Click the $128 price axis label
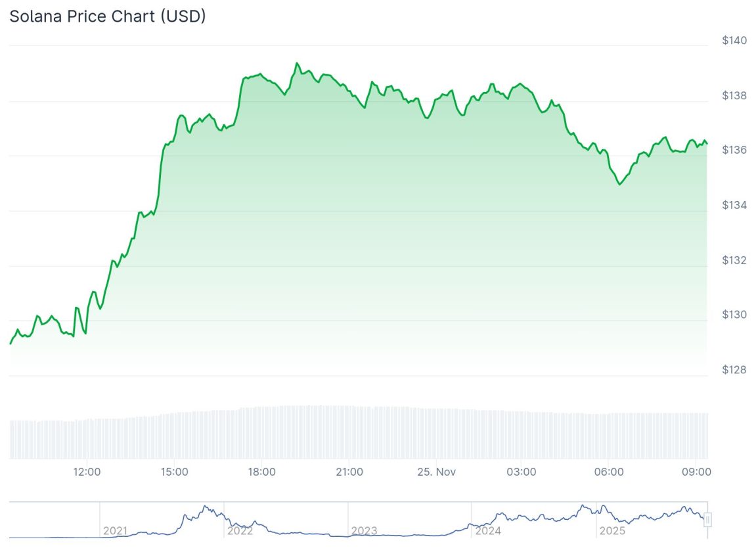The width and height of the screenshot is (756, 552). pos(734,370)
